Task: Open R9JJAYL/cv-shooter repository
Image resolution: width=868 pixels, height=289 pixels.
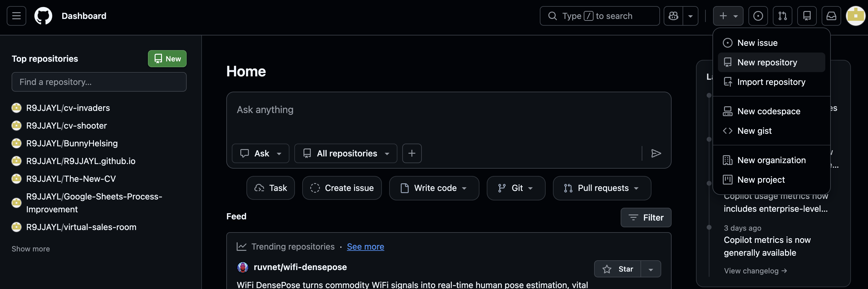Action: (66, 126)
